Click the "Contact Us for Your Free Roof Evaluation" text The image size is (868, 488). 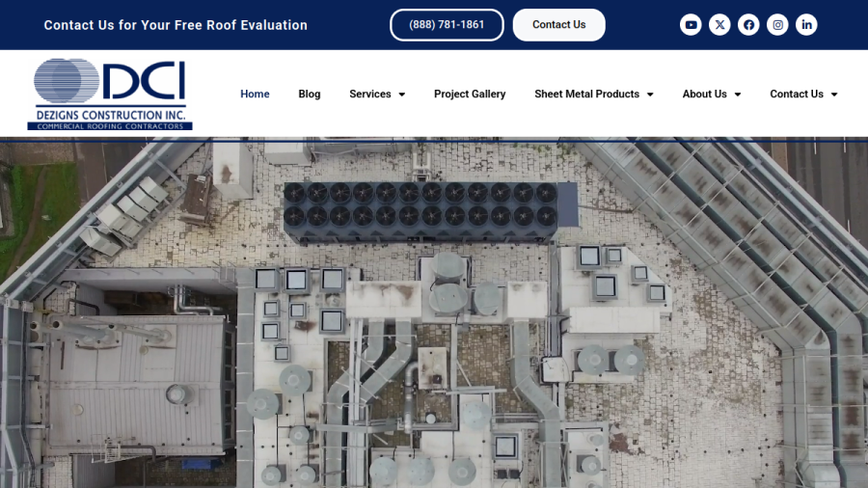[176, 25]
